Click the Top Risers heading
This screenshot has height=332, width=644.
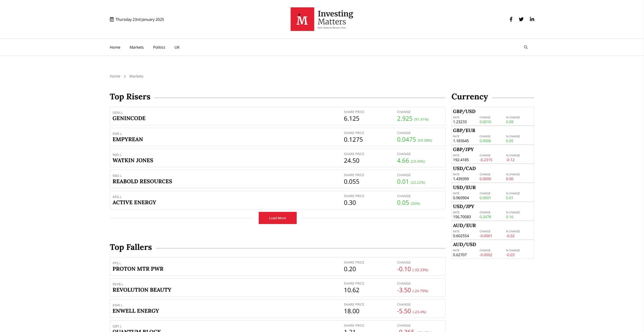click(x=130, y=97)
